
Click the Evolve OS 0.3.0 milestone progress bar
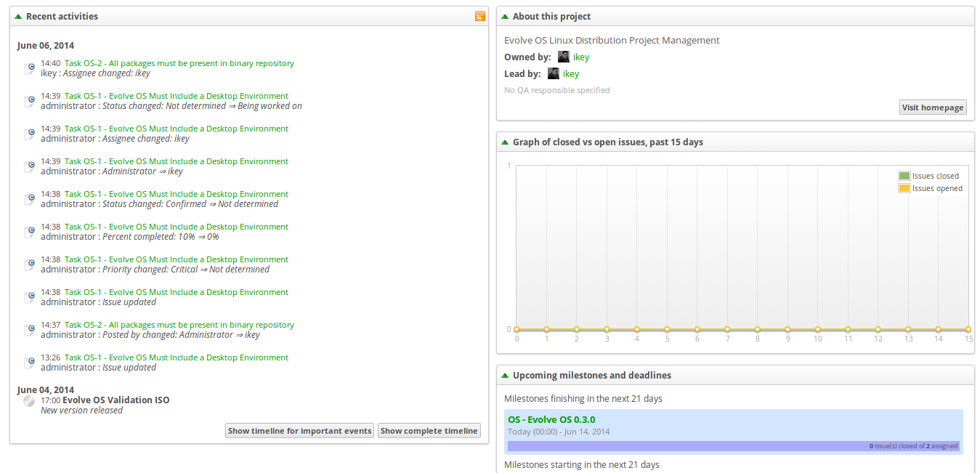pyautogui.click(x=734, y=446)
